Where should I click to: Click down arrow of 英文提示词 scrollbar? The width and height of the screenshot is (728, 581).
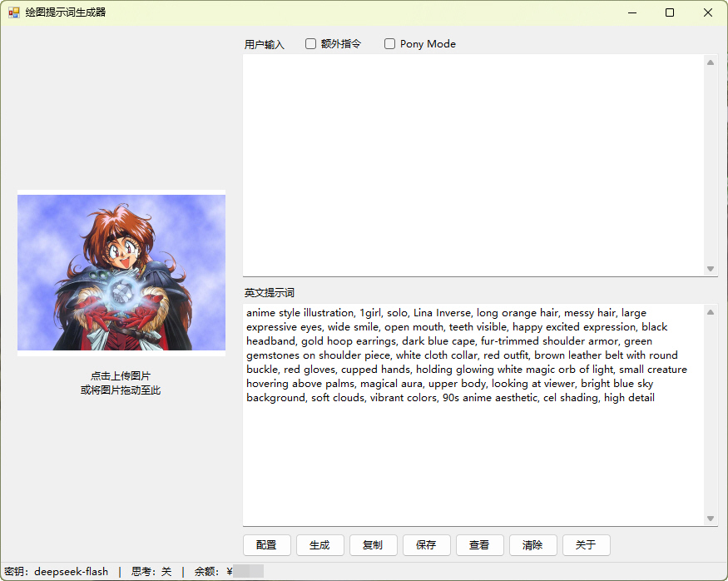click(711, 519)
